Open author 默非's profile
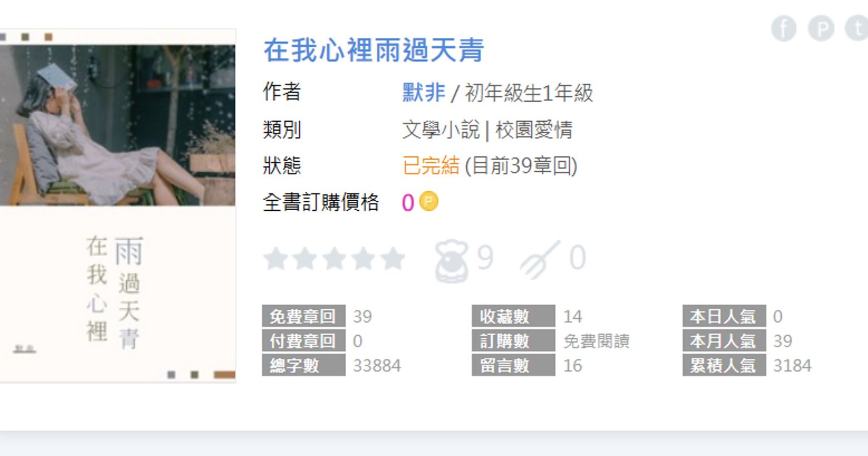The height and width of the screenshot is (456, 868). tap(424, 92)
